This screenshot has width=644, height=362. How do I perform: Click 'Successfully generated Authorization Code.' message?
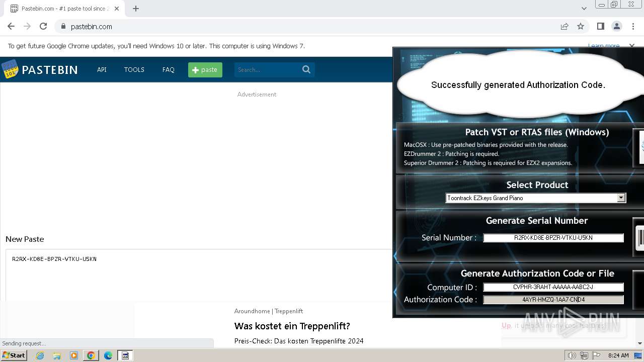click(x=518, y=85)
